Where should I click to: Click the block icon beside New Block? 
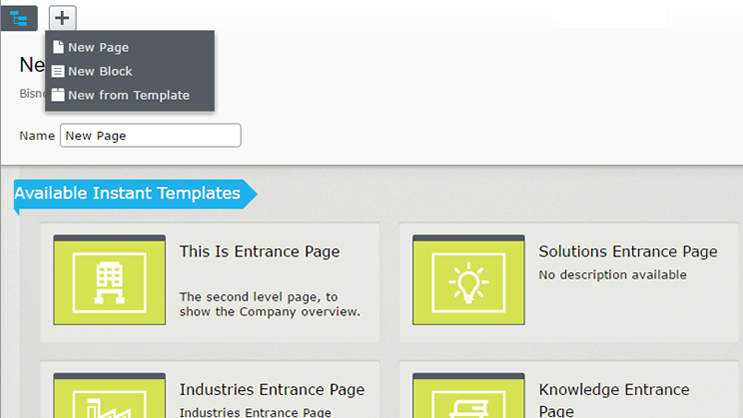click(58, 71)
